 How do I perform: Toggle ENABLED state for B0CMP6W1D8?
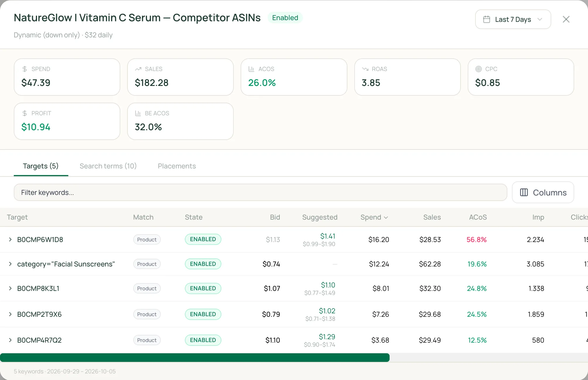(203, 239)
